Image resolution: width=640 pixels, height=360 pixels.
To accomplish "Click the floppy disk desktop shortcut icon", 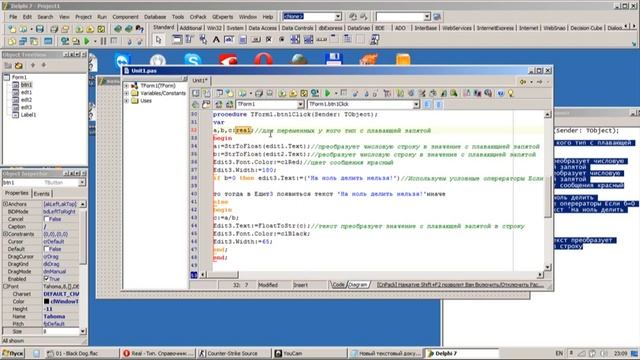I will 334,59.
